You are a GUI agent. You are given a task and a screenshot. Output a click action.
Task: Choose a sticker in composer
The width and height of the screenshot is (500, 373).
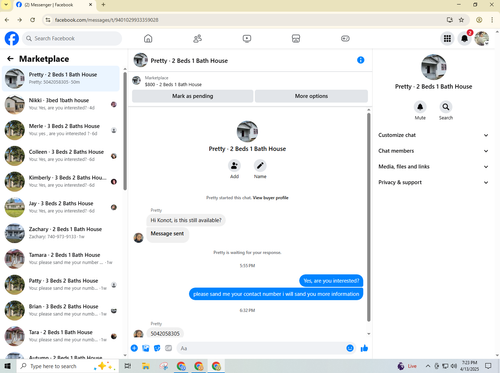(157, 348)
